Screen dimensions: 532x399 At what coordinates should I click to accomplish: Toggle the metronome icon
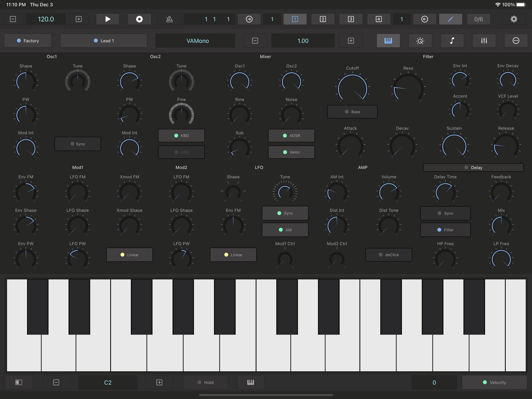(x=169, y=19)
